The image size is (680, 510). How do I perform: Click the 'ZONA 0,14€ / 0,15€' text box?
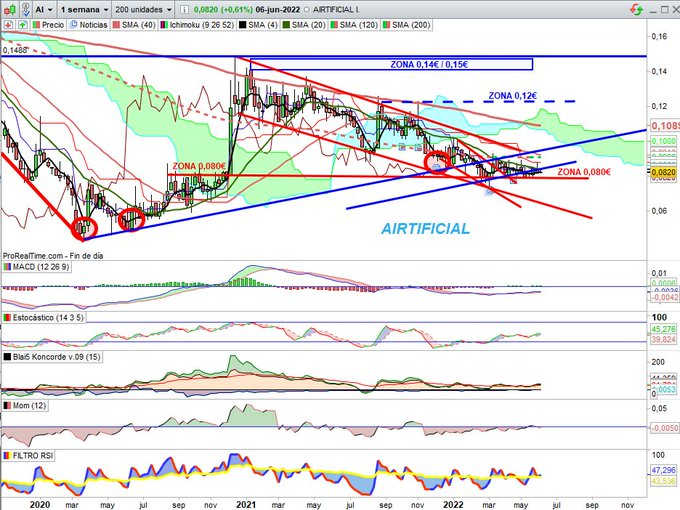click(392, 65)
